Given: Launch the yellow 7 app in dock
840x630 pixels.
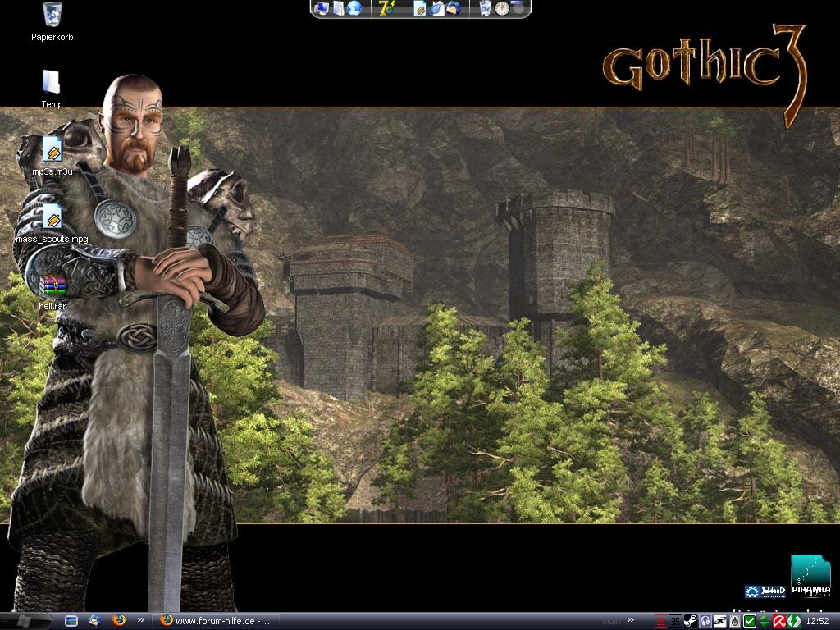Looking at the screenshot, I should [386, 8].
